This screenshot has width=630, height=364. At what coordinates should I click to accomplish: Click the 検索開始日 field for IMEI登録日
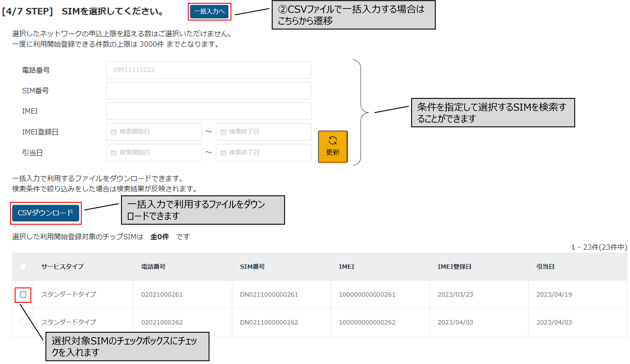pos(154,132)
